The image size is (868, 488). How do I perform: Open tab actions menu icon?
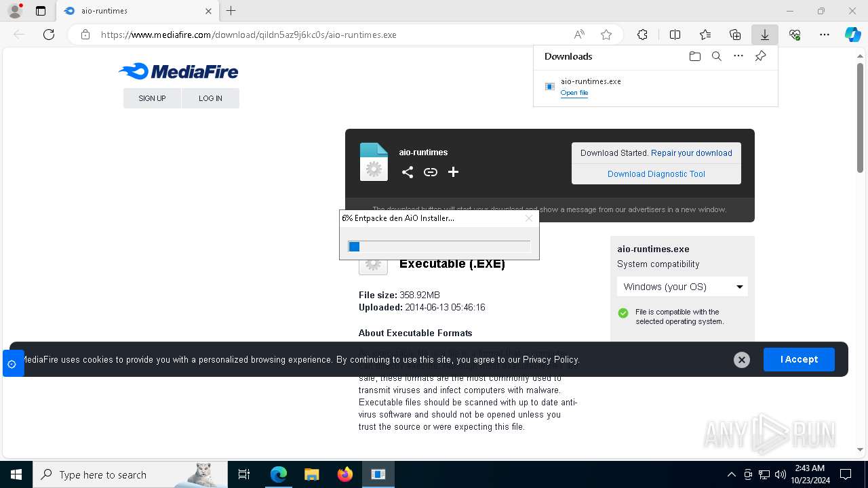pyautogui.click(x=41, y=11)
